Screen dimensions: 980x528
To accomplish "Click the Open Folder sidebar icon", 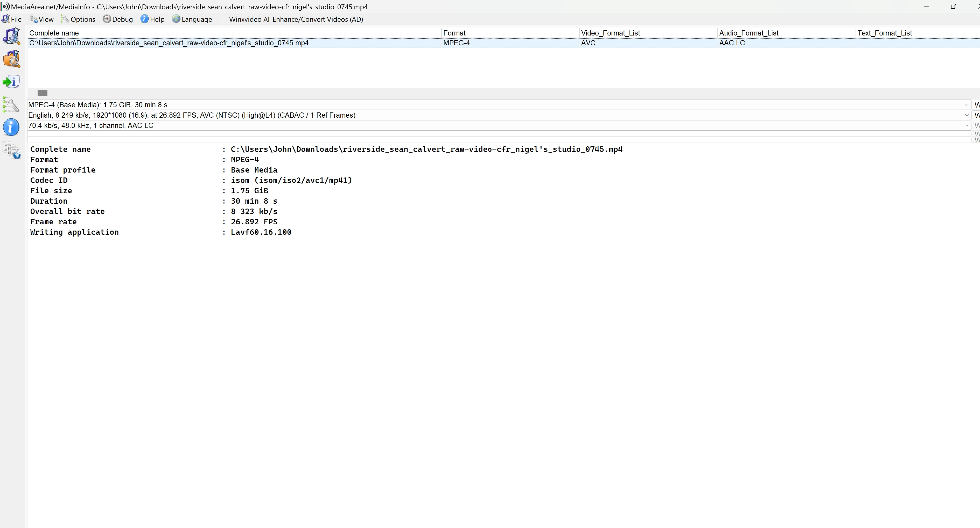I will (11, 59).
